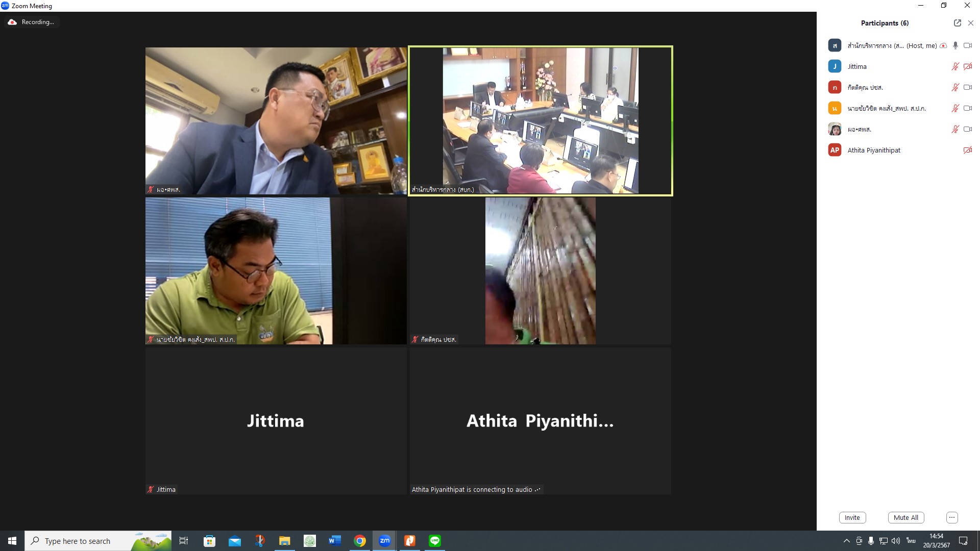
Task: Open the notification center
Action: (x=963, y=541)
